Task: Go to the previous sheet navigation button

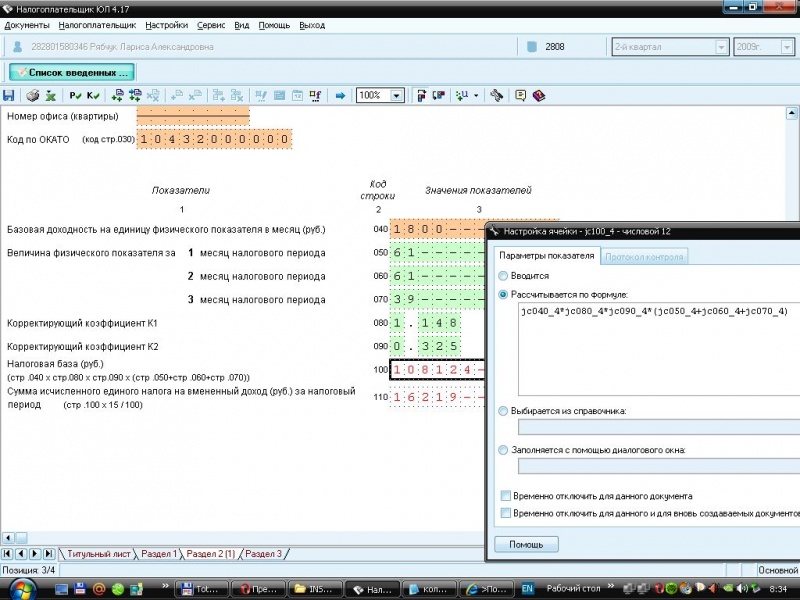Action: tap(21, 554)
